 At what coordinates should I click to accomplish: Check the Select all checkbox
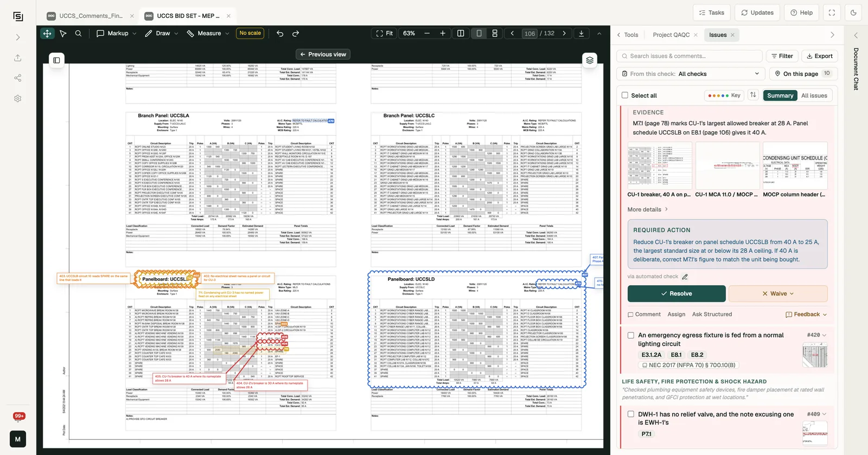tap(625, 95)
